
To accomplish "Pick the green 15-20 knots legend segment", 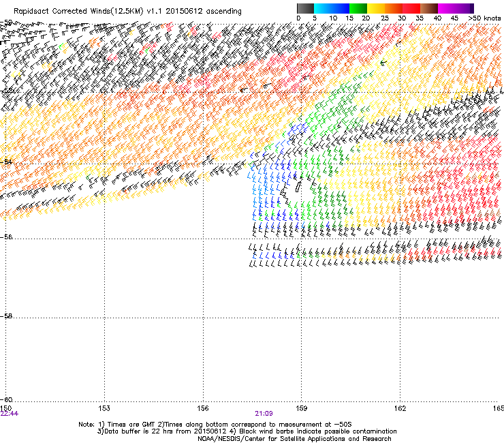I will [358, 8].
